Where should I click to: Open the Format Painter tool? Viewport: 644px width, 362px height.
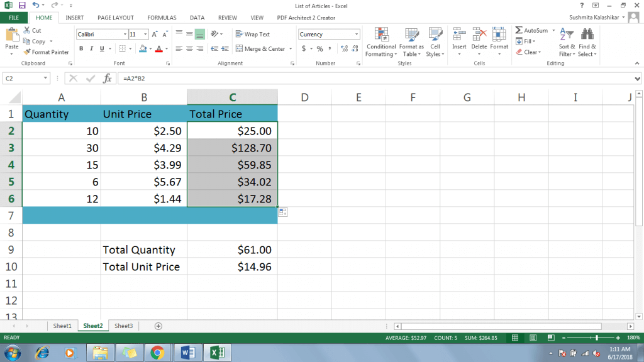[x=47, y=52]
